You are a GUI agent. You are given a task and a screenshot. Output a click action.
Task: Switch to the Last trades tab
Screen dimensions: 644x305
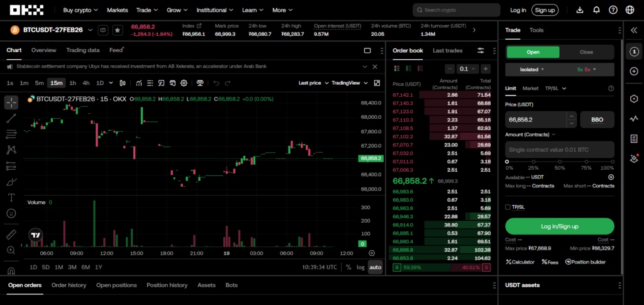(447, 50)
